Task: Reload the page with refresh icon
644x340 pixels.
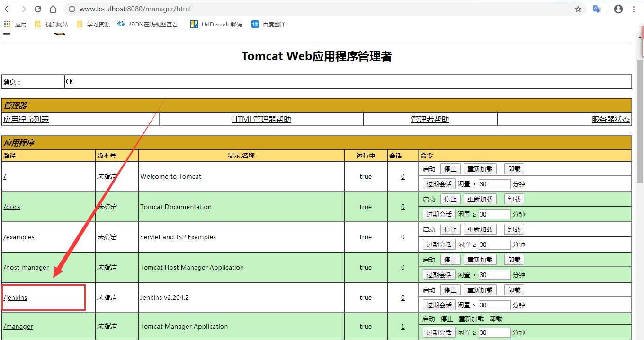Action: tap(38, 9)
